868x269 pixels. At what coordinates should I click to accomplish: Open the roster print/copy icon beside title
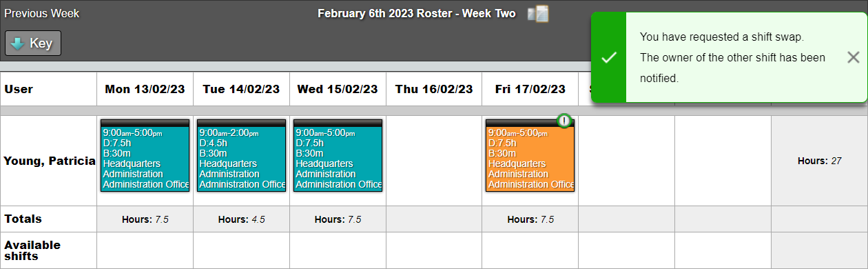[537, 14]
